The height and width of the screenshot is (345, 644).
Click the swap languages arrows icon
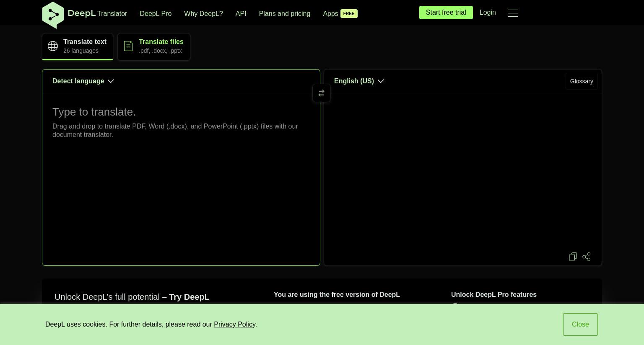point(322,93)
